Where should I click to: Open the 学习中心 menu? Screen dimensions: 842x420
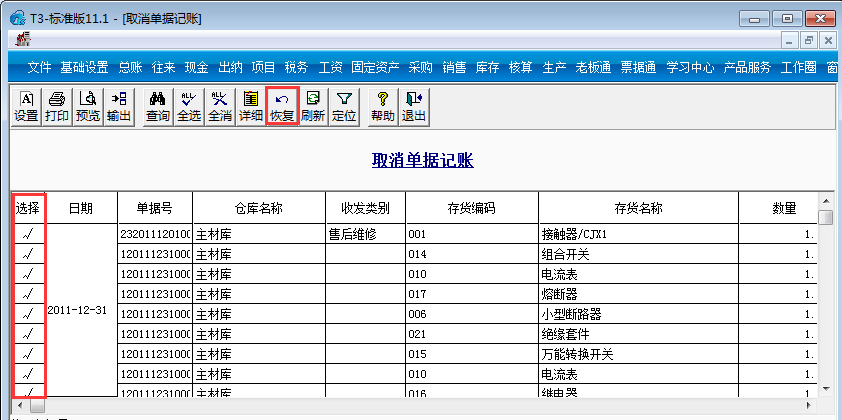click(690, 67)
